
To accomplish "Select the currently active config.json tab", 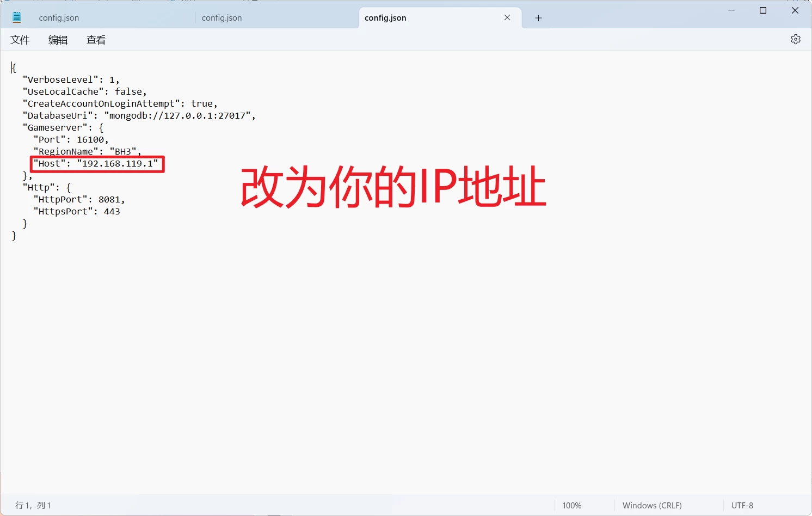I will pyautogui.click(x=385, y=18).
